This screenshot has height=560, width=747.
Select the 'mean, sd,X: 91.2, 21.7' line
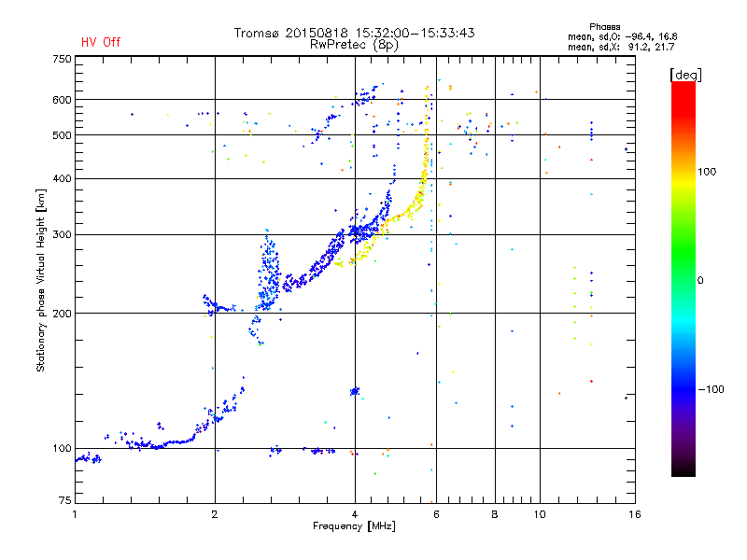click(x=621, y=47)
